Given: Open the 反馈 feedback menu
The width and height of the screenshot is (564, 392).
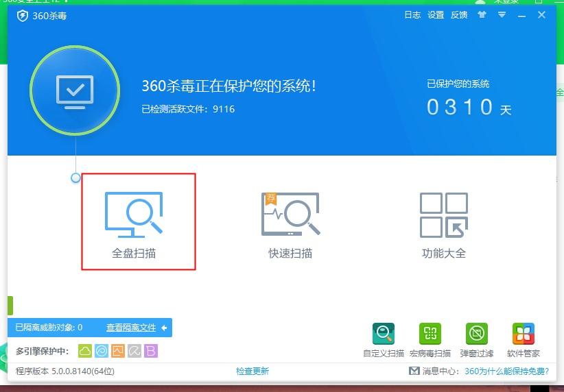Looking at the screenshot, I should point(459,14).
